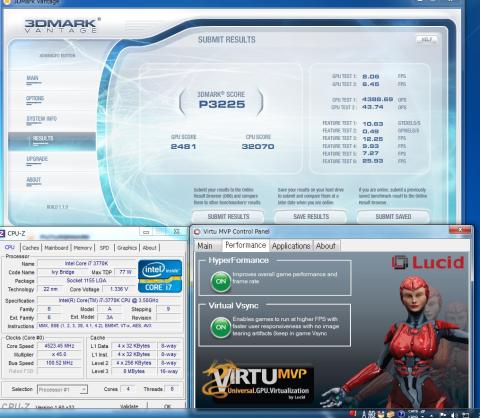The height and width of the screenshot is (418, 480).
Task: Switch to Main tab in Virtu MVP
Action: click(205, 246)
